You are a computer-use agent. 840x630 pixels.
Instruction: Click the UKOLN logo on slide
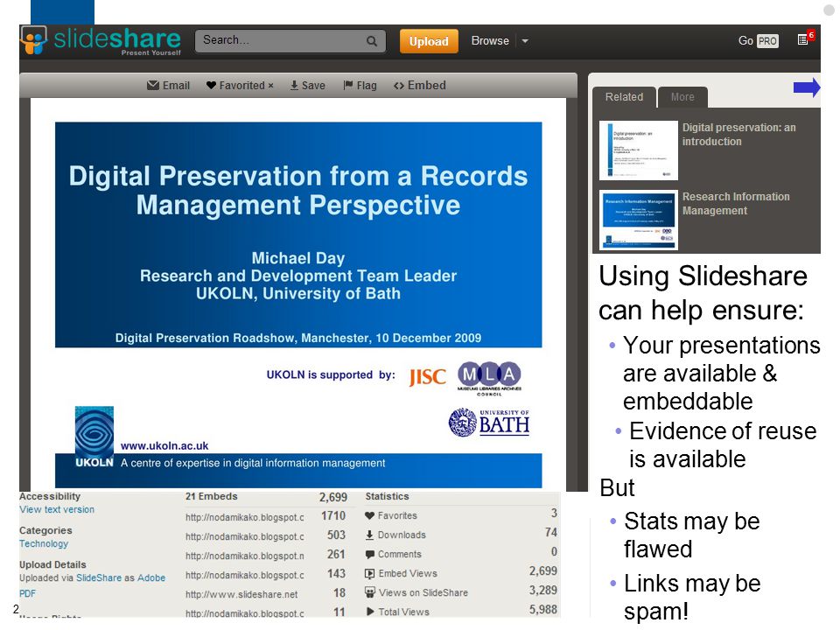point(94,437)
